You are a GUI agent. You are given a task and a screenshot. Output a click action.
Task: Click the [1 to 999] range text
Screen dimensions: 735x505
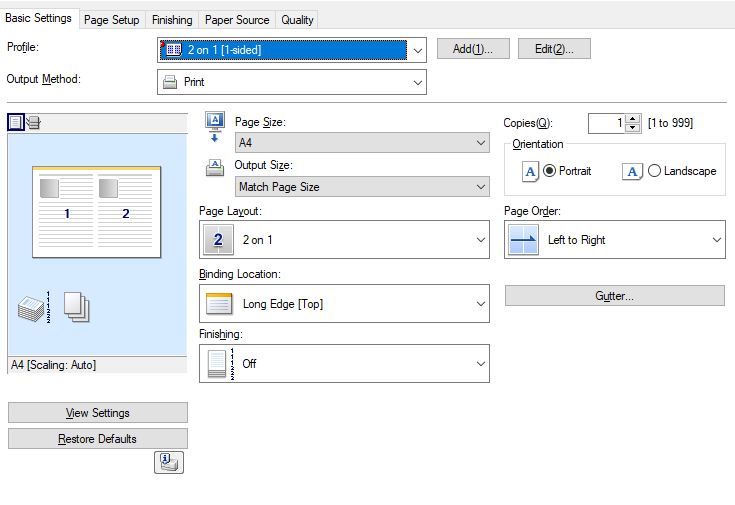point(670,123)
